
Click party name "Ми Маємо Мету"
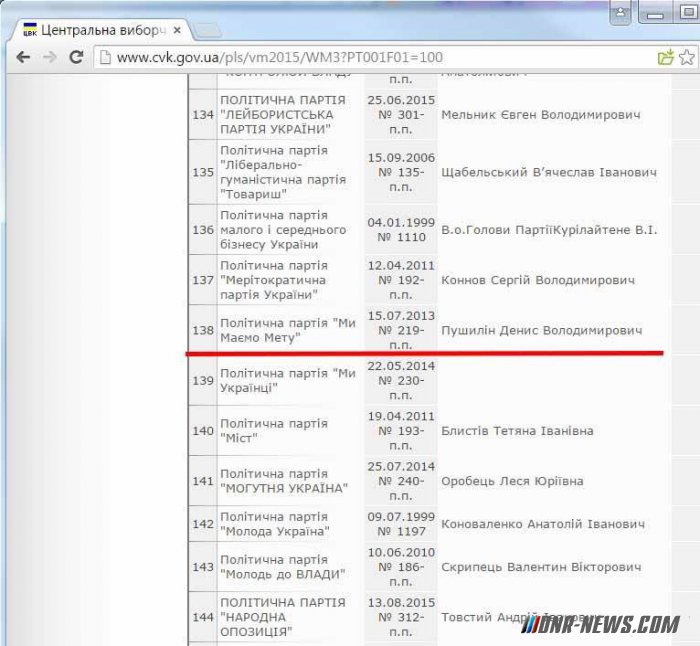(287, 331)
